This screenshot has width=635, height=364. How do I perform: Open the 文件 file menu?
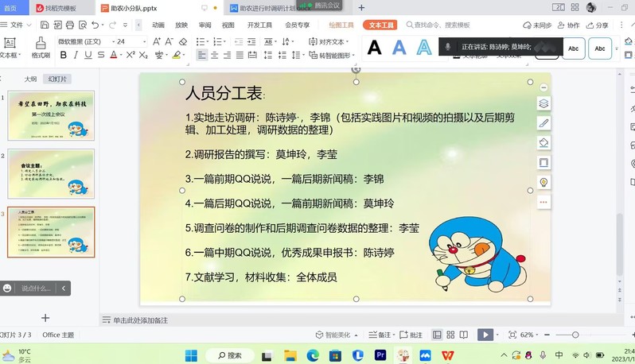pos(16,25)
